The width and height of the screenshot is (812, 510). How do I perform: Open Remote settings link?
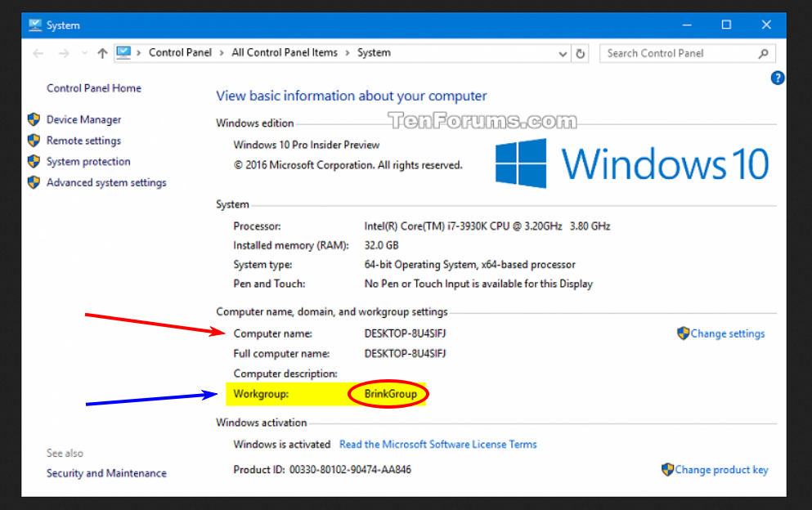point(84,141)
